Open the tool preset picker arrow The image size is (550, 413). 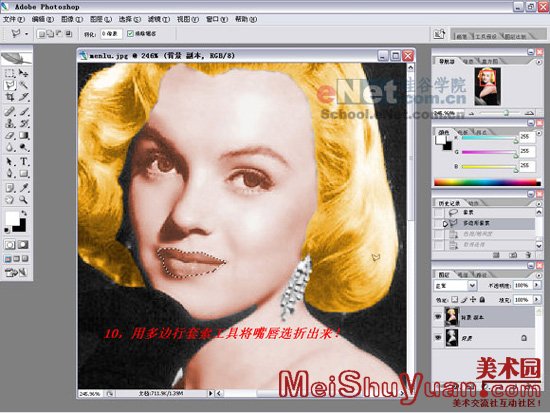tap(26, 34)
